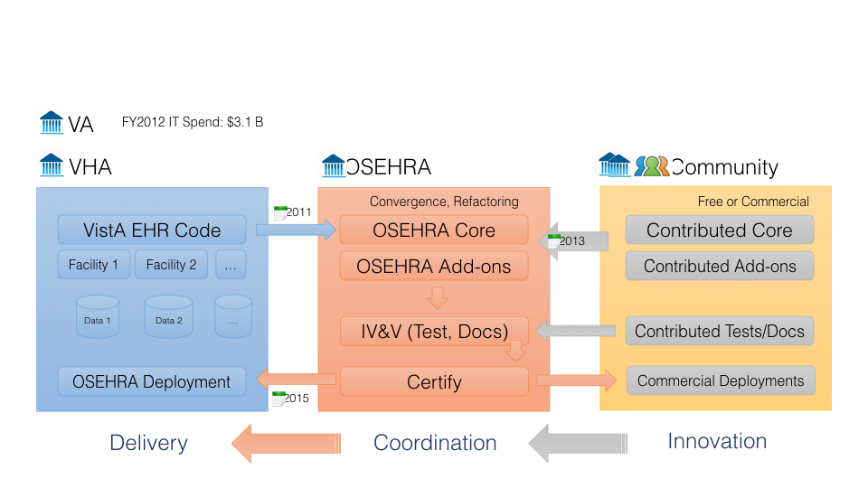Click the 2015 year label
Screen dimensions: 868x488
click(297, 398)
